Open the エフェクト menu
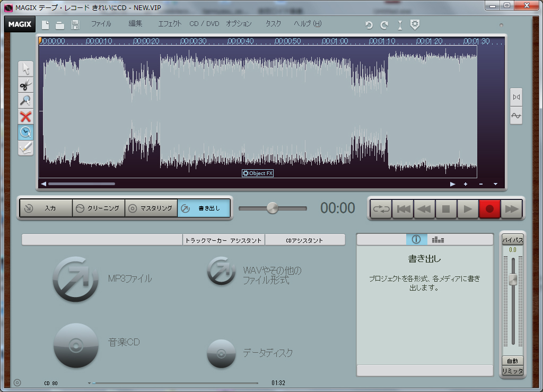Image resolution: width=543 pixels, height=392 pixels. tap(170, 24)
